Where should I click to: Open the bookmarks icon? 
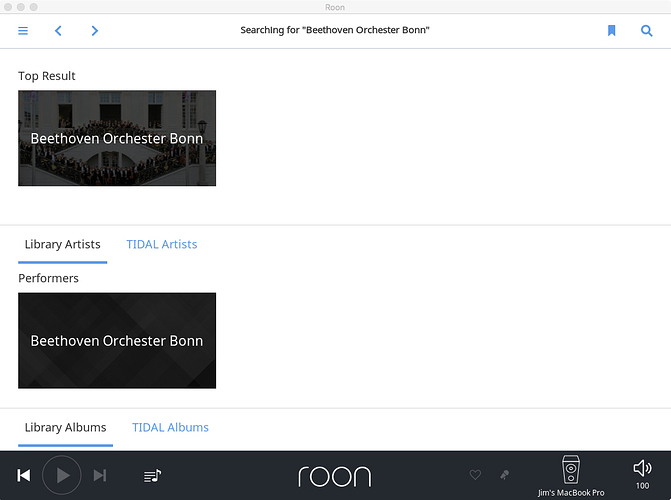pyautogui.click(x=612, y=30)
